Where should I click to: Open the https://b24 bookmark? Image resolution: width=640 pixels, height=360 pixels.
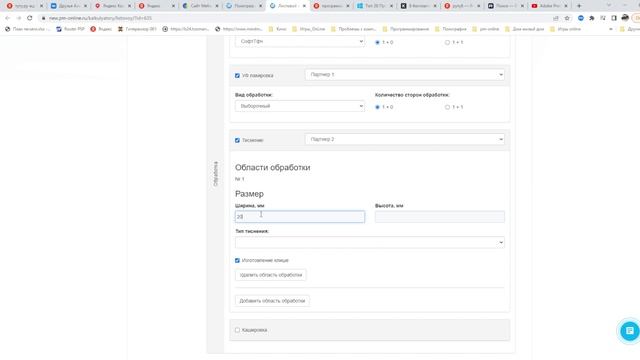186,29
